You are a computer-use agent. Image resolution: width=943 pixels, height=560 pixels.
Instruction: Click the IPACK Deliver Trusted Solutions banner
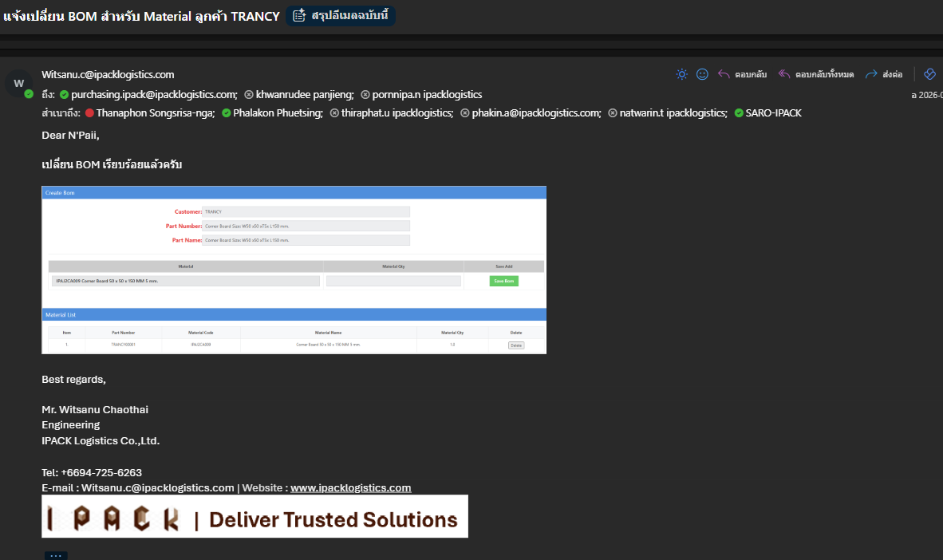coord(255,516)
